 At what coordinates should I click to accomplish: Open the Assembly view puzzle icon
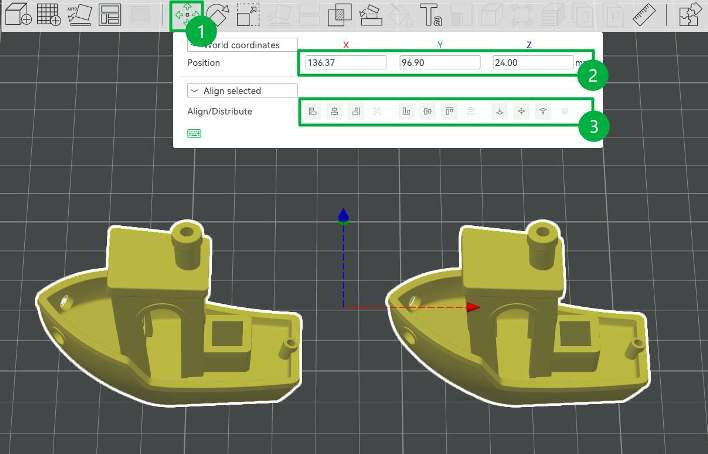(x=690, y=15)
